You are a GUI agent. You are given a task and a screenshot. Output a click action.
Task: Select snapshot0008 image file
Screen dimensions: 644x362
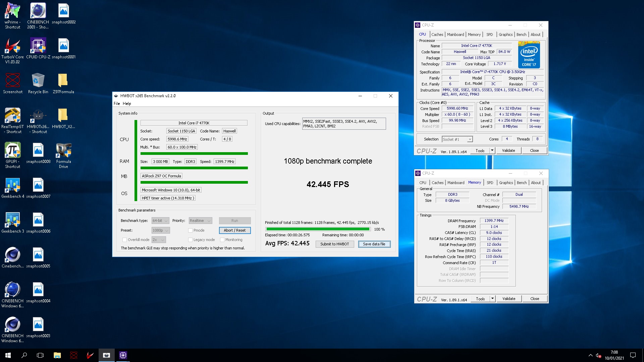[x=38, y=153]
